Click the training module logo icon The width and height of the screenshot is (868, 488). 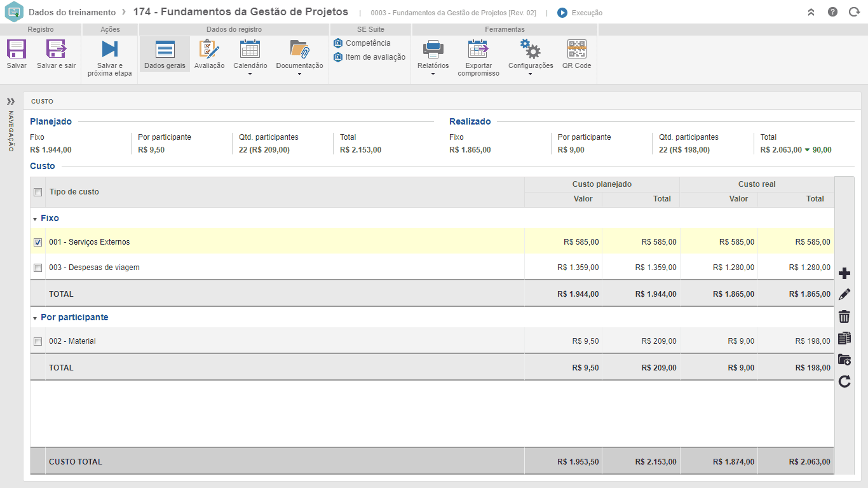[13, 12]
